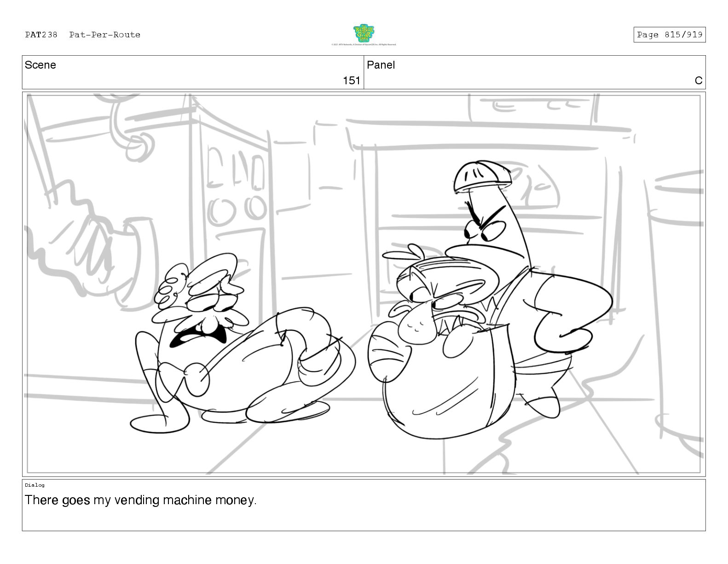Click the 'Page 815/919' box
The height and width of the screenshot is (564, 728).
pyautogui.click(x=669, y=35)
